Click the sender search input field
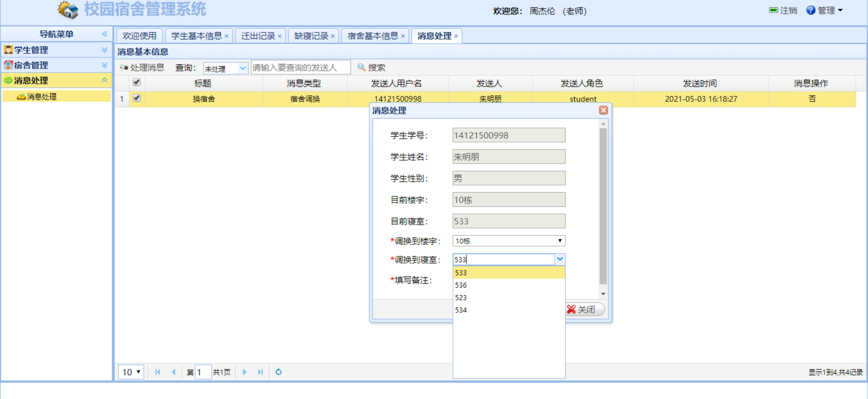Image resolution: width=868 pixels, height=399 pixels. coord(301,67)
